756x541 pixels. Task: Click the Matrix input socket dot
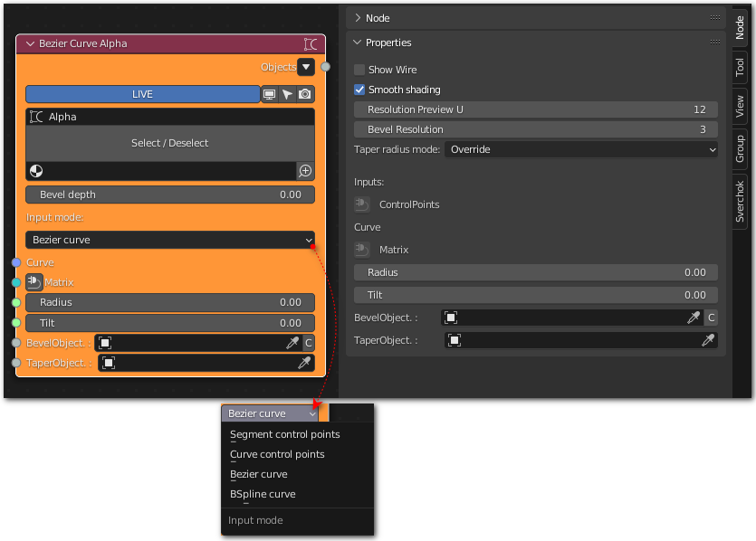point(16,282)
